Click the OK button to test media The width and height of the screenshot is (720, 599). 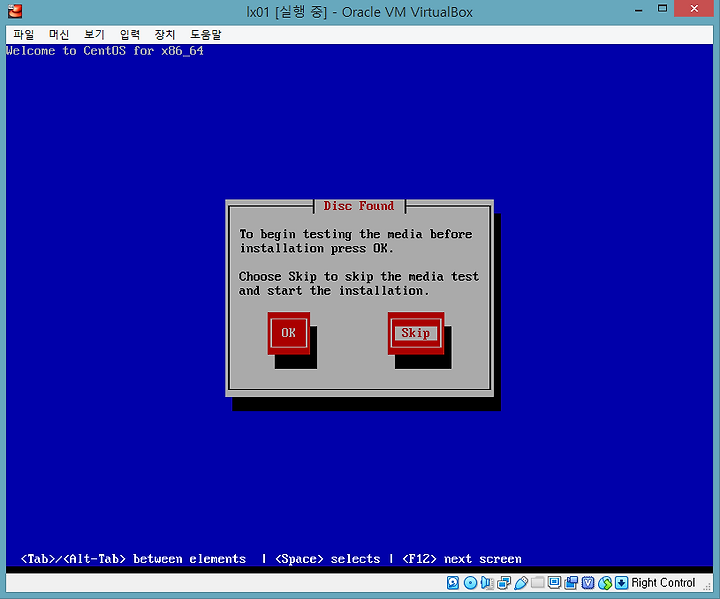tap(288, 333)
